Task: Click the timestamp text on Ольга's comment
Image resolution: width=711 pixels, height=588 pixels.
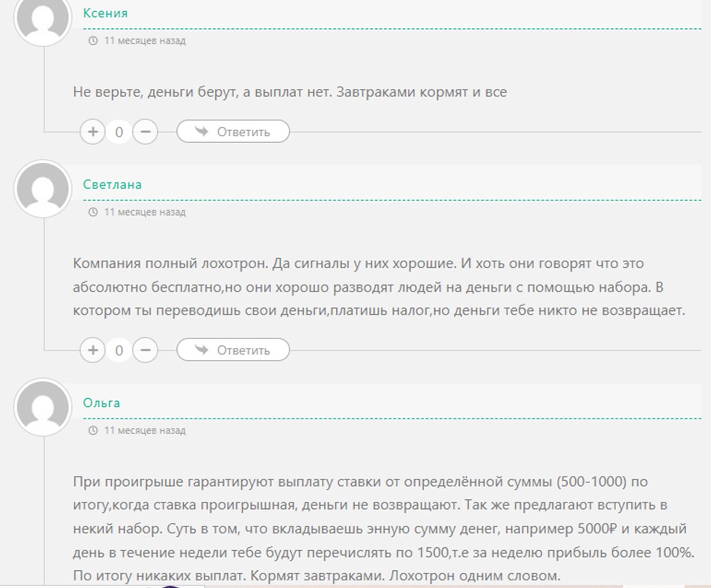Action: [x=145, y=431]
